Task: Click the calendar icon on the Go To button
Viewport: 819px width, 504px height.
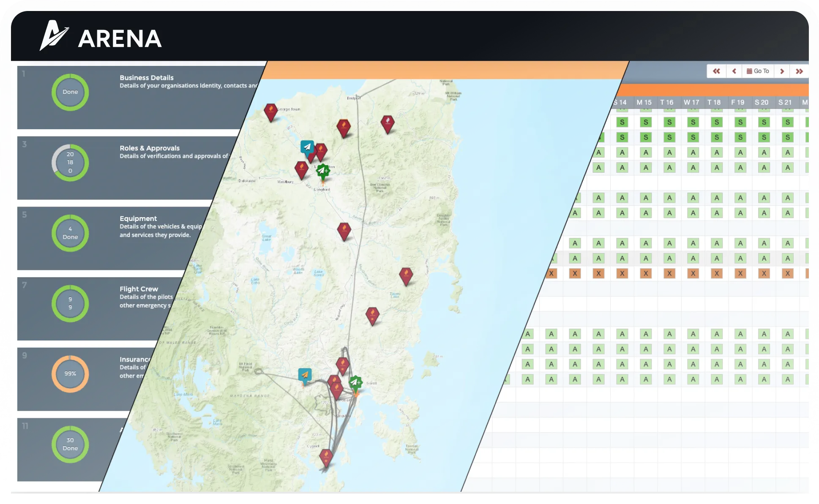Action: tap(750, 71)
